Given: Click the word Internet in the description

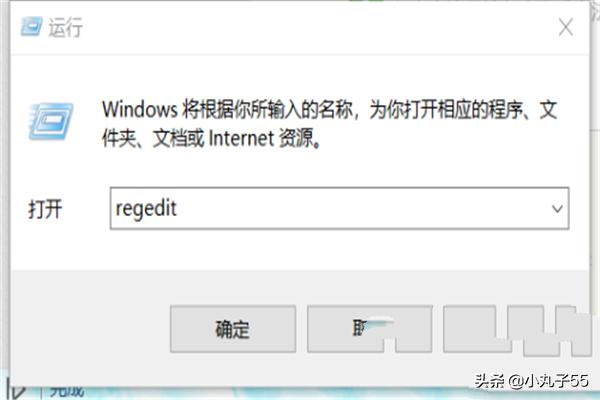Looking at the screenshot, I should (x=241, y=138).
